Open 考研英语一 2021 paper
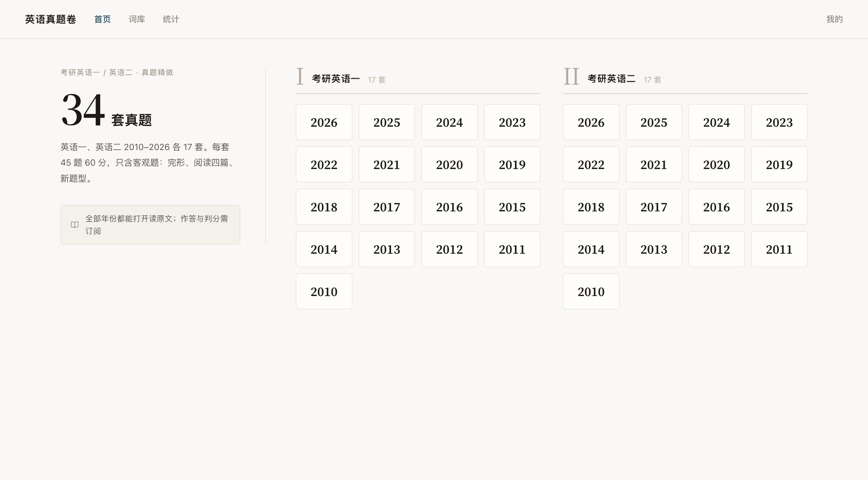 [x=386, y=164]
